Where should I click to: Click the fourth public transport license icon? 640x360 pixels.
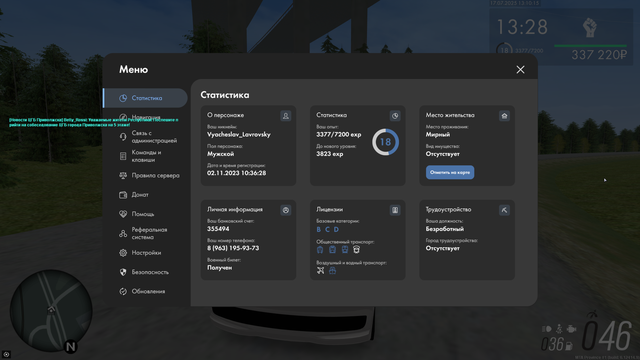click(x=356, y=249)
